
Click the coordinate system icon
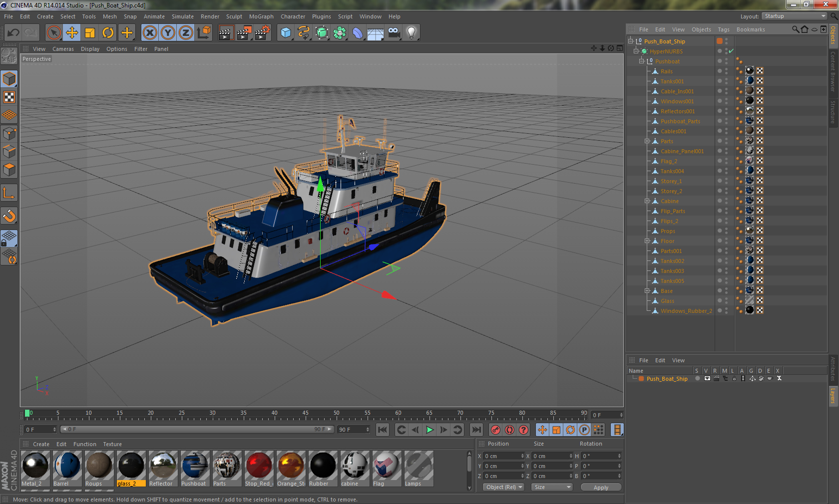[204, 33]
